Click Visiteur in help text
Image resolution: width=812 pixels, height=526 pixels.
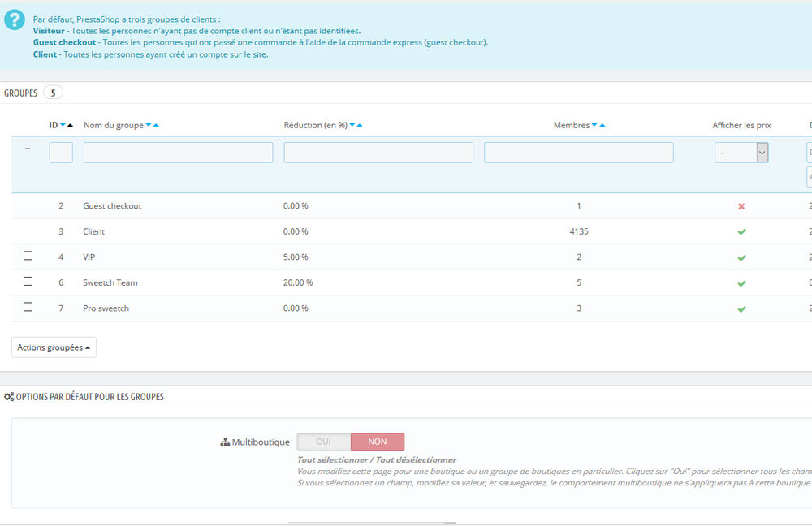pos(49,31)
